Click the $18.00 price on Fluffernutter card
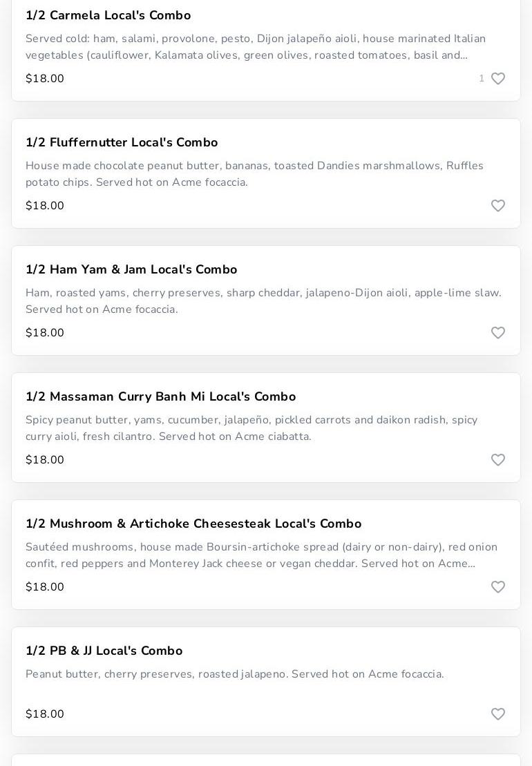Viewport: 532px width, 766px height. [45, 206]
